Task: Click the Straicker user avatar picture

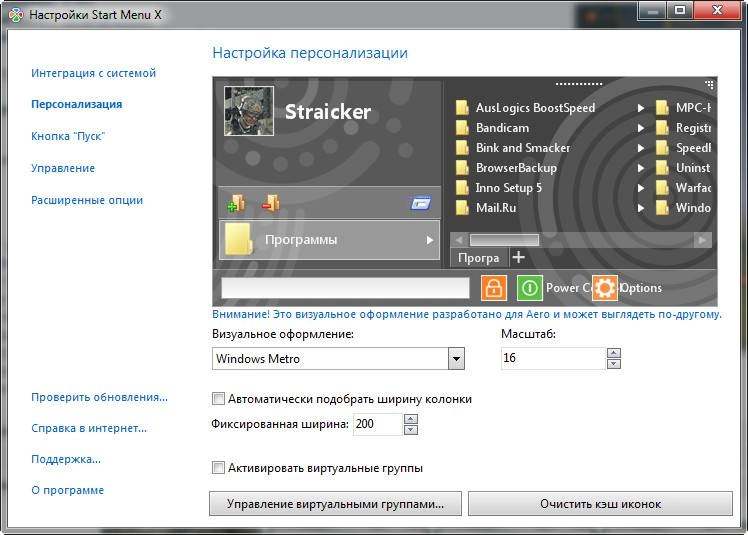Action: click(249, 111)
